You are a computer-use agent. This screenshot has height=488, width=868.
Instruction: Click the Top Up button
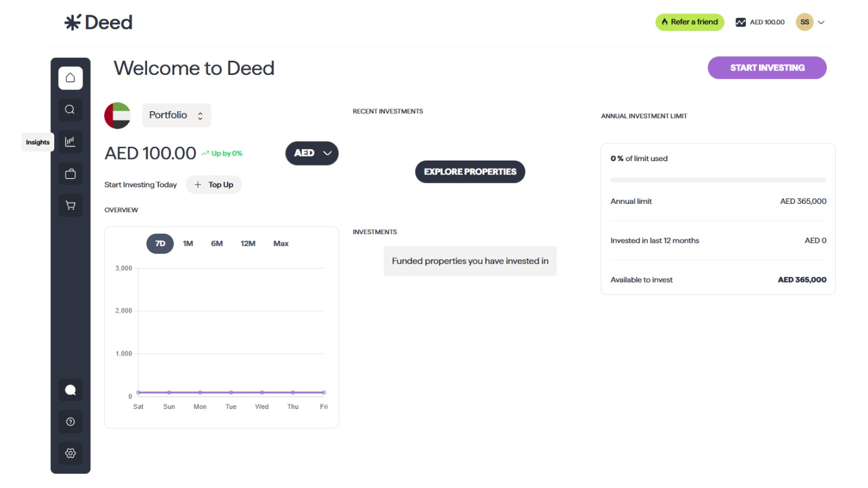(214, 185)
